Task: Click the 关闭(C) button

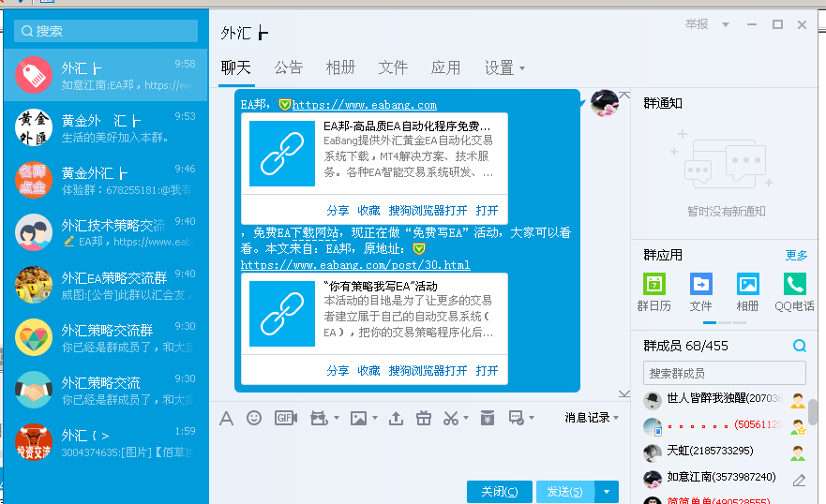Action: tap(500, 492)
